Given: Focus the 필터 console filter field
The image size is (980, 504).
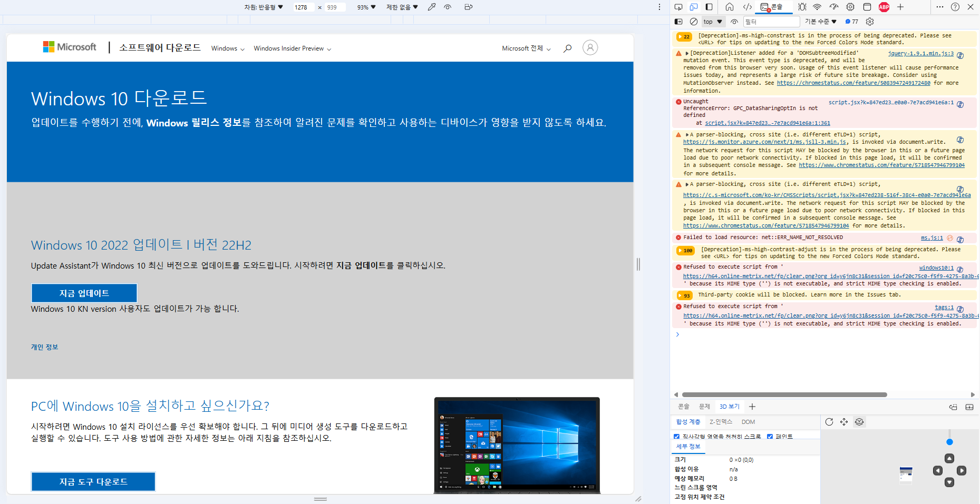Looking at the screenshot, I should [x=772, y=22].
